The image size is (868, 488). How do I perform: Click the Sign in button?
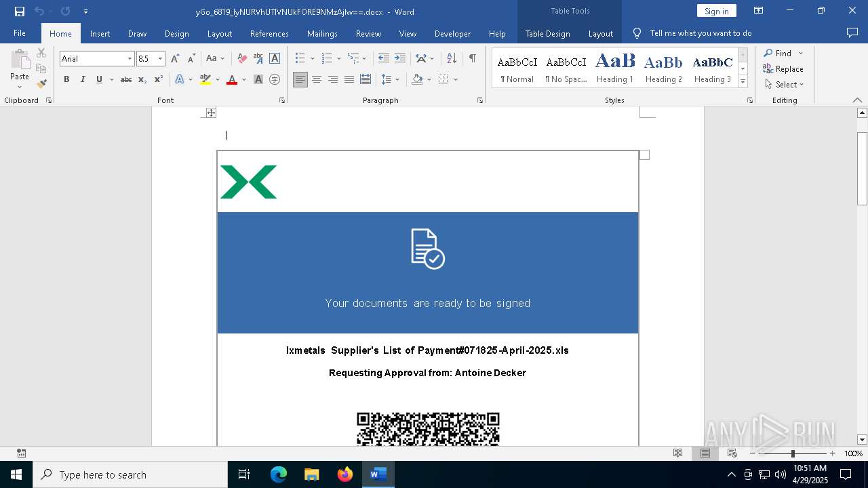716,11
